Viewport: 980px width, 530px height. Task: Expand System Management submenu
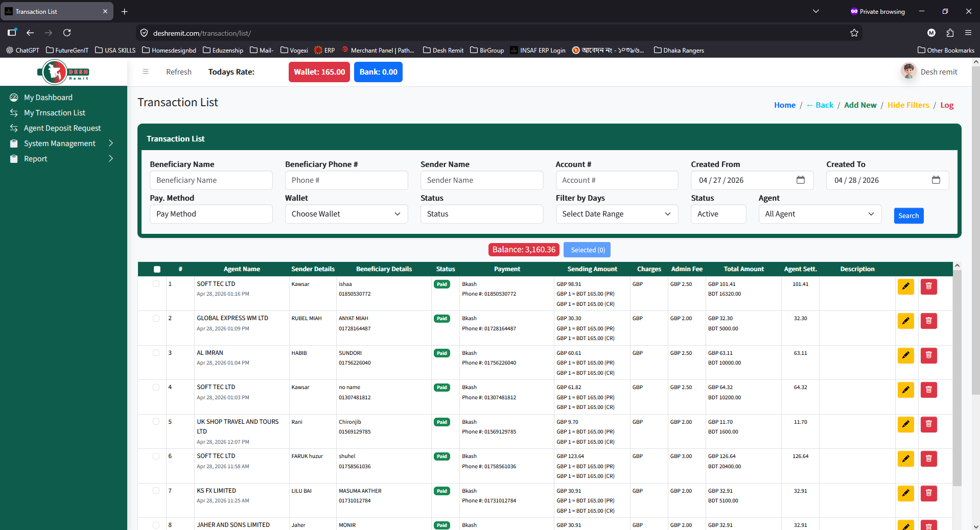pos(63,143)
